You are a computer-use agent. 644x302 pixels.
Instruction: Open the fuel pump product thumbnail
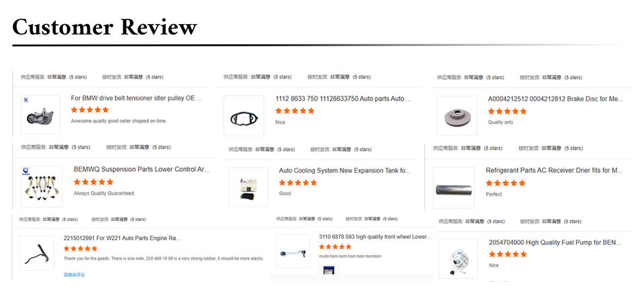[458, 259]
